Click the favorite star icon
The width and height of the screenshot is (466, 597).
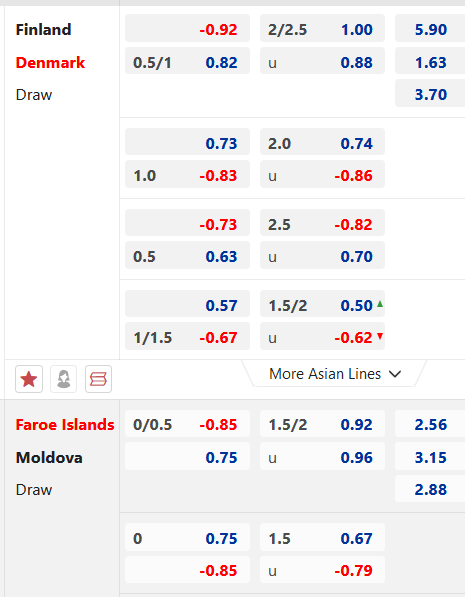click(x=29, y=379)
